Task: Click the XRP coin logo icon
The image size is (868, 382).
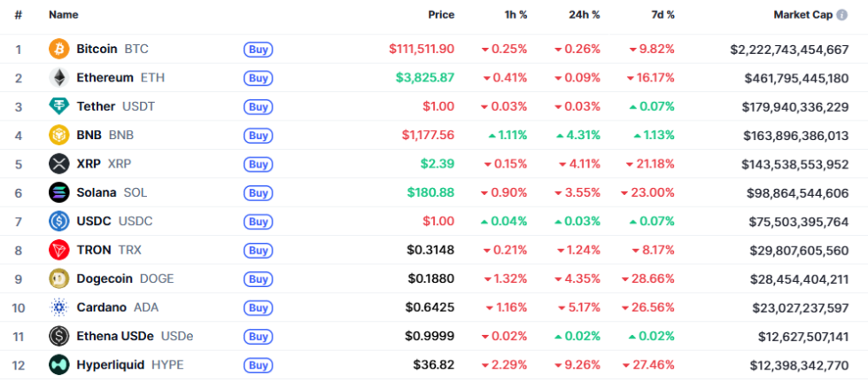Action: (58, 164)
